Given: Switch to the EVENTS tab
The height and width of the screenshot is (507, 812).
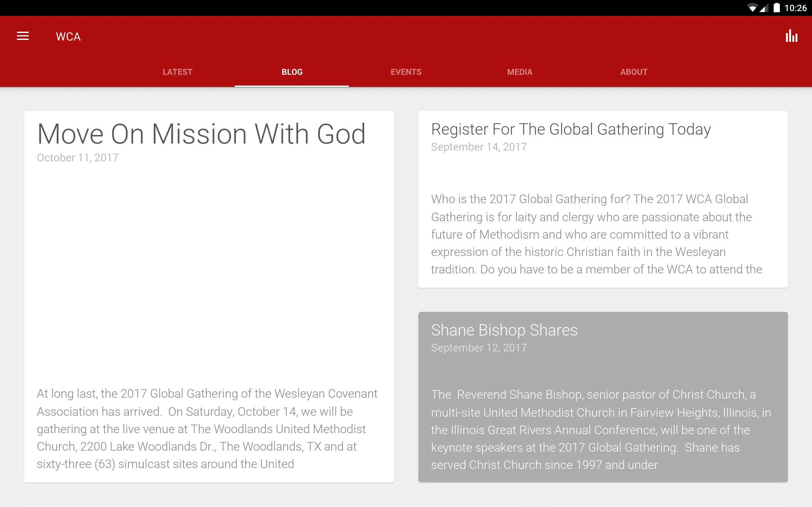Looking at the screenshot, I should coord(406,71).
